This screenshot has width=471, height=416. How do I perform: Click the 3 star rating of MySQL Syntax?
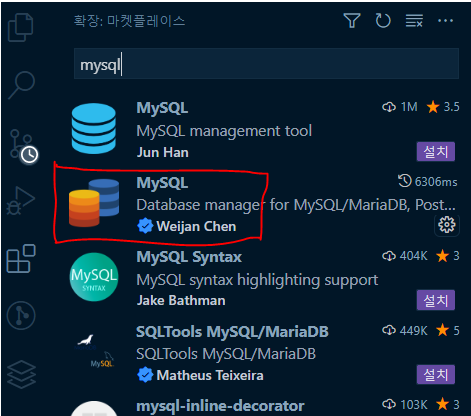pos(448,256)
